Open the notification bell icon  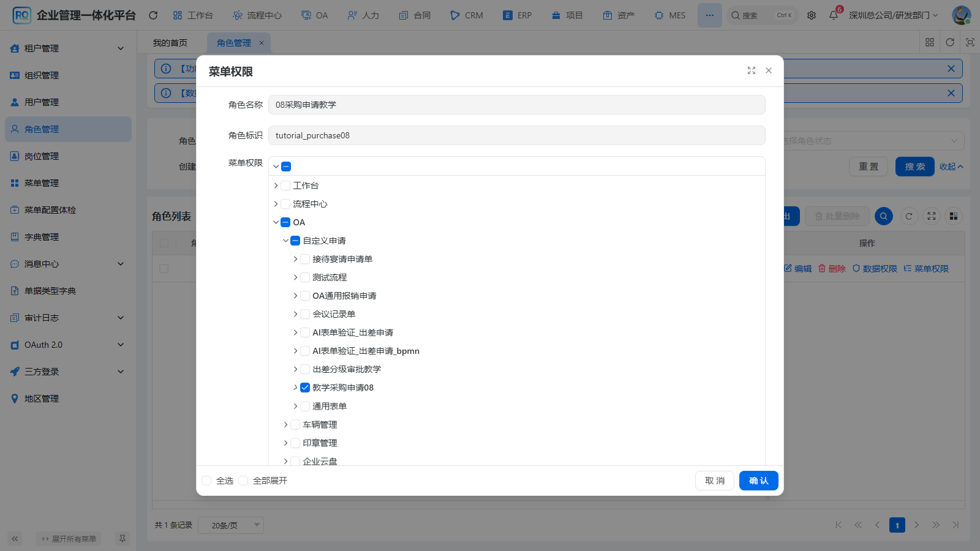(834, 15)
